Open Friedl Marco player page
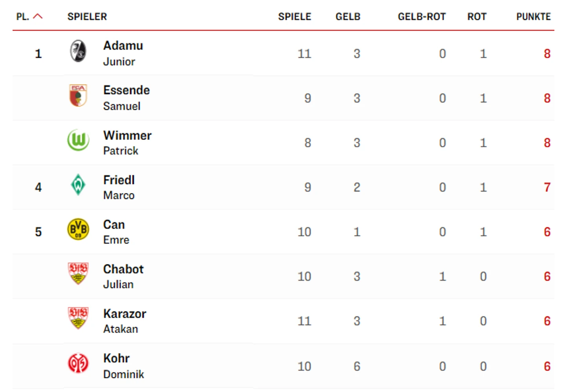 click(119, 187)
